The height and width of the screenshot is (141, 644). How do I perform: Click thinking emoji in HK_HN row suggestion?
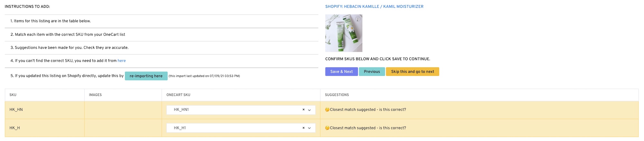[x=327, y=110]
